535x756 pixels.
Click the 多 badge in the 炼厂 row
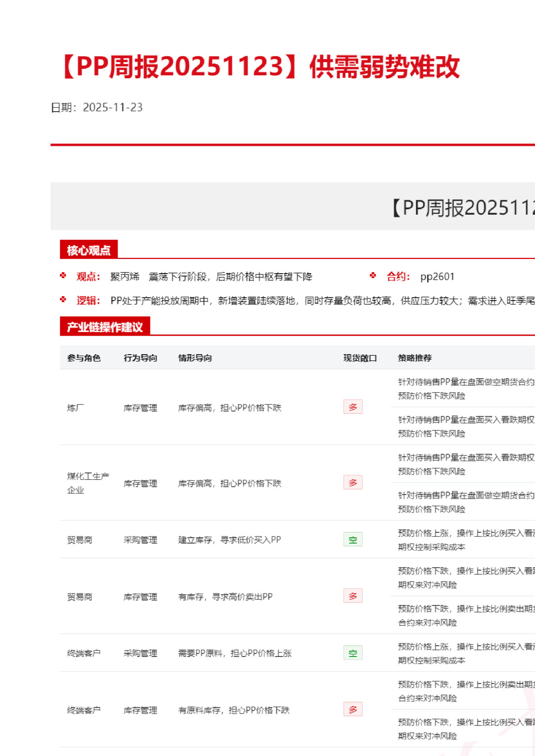tap(353, 407)
